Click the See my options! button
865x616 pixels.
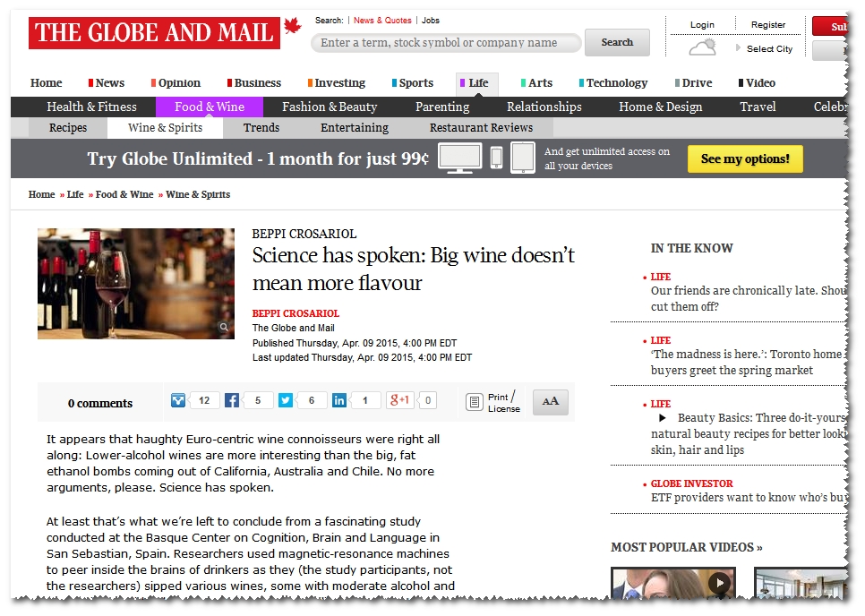745,158
